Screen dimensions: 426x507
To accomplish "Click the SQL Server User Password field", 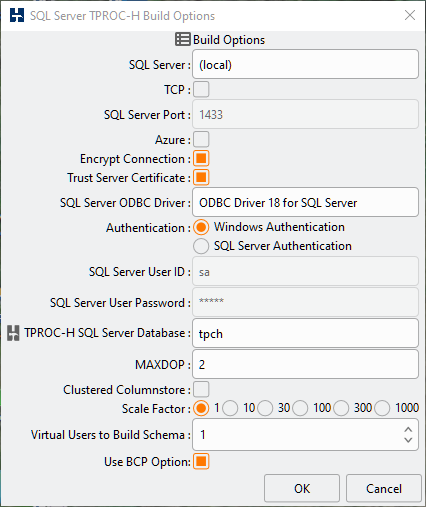I will click(305, 302).
